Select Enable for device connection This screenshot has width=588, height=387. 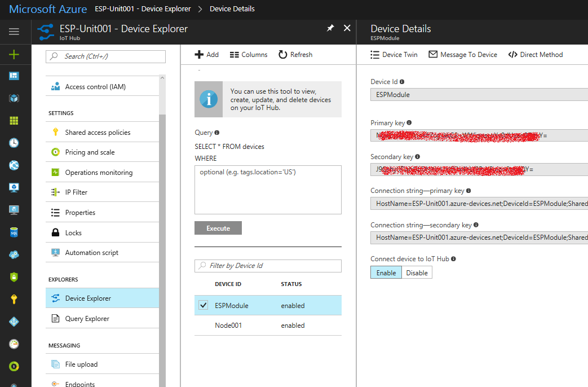tap(386, 272)
